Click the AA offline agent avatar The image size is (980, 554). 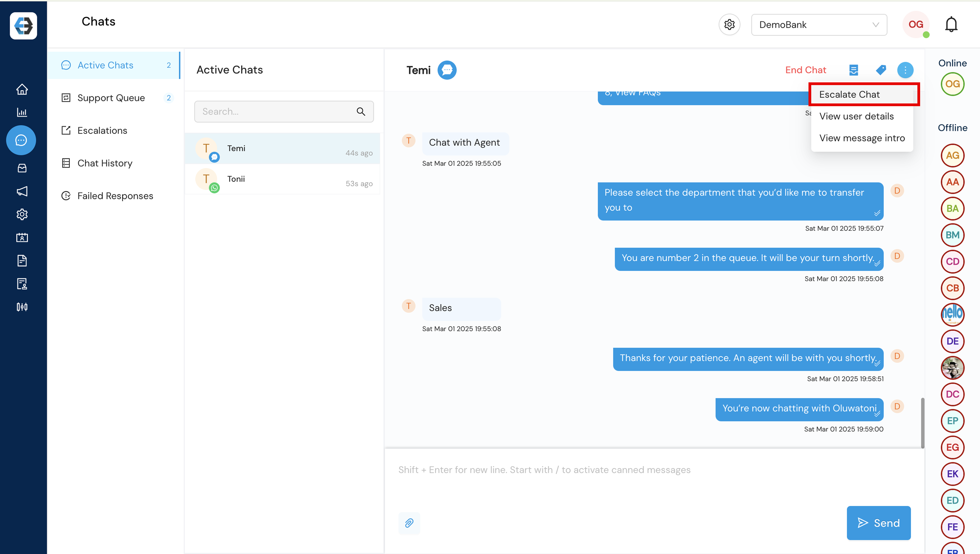pyautogui.click(x=952, y=182)
